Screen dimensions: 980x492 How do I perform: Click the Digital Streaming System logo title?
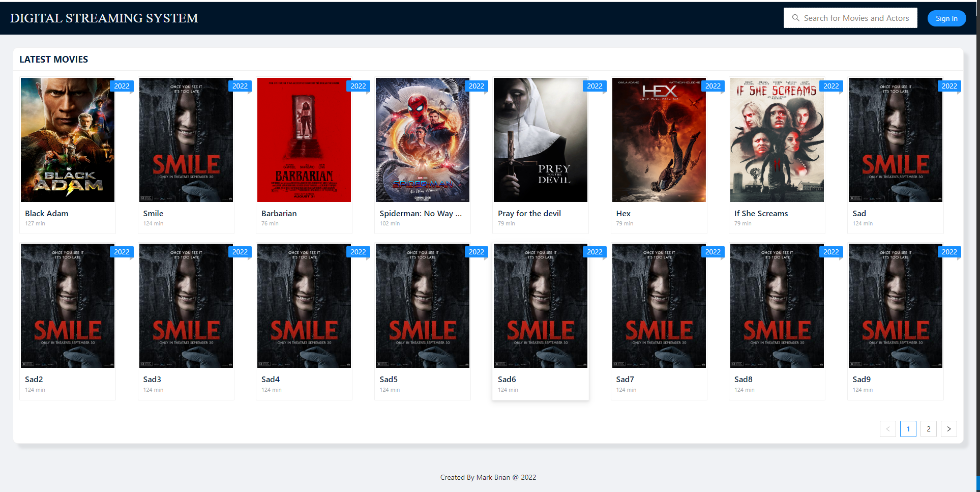(x=104, y=18)
